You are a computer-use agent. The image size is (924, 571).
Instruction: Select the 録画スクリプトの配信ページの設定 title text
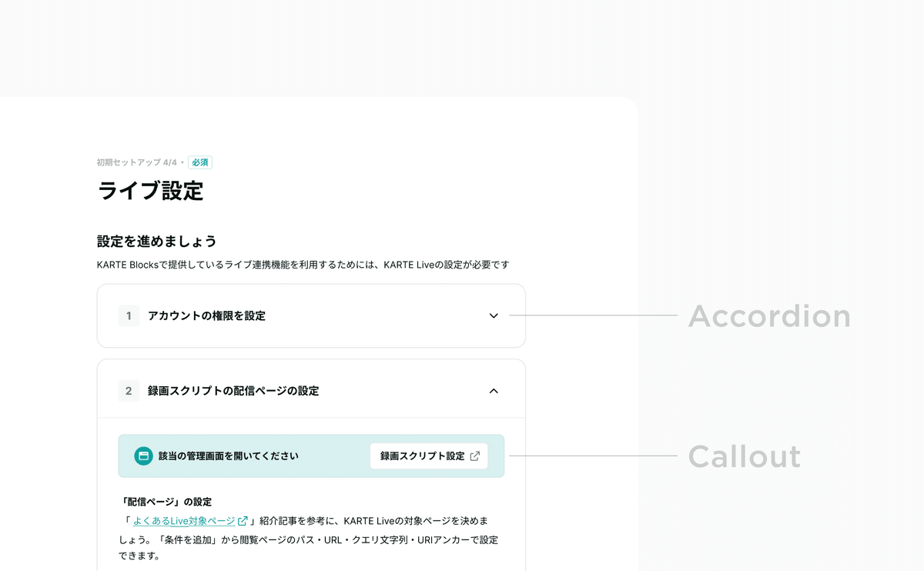tap(233, 391)
